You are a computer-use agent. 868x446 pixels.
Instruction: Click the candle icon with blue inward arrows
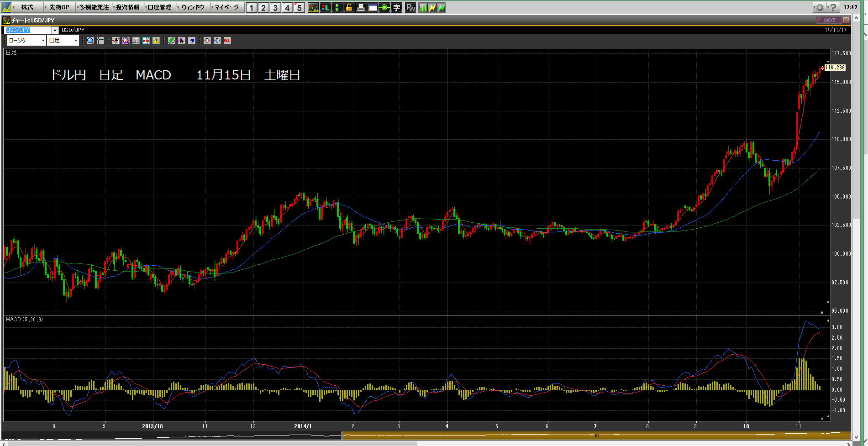click(217, 41)
